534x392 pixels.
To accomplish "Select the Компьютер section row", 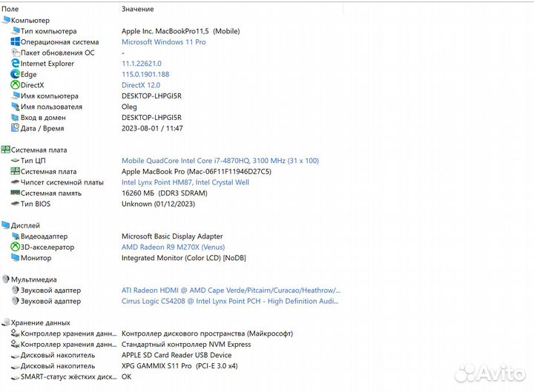I will tap(30, 21).
